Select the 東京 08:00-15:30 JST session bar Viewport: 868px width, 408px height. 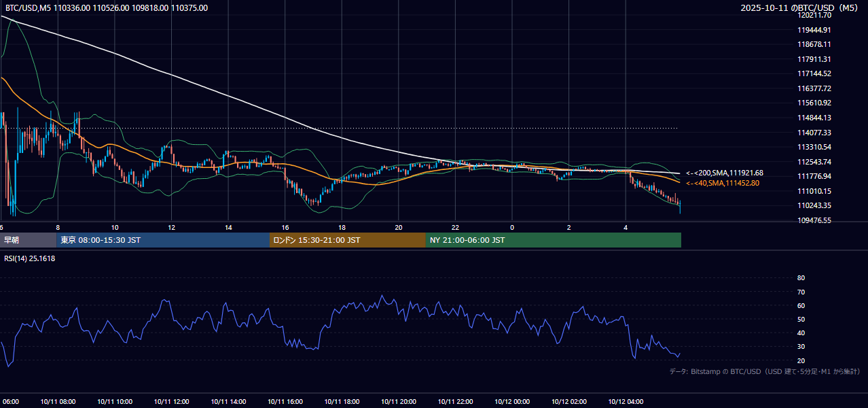click(163, 240)
